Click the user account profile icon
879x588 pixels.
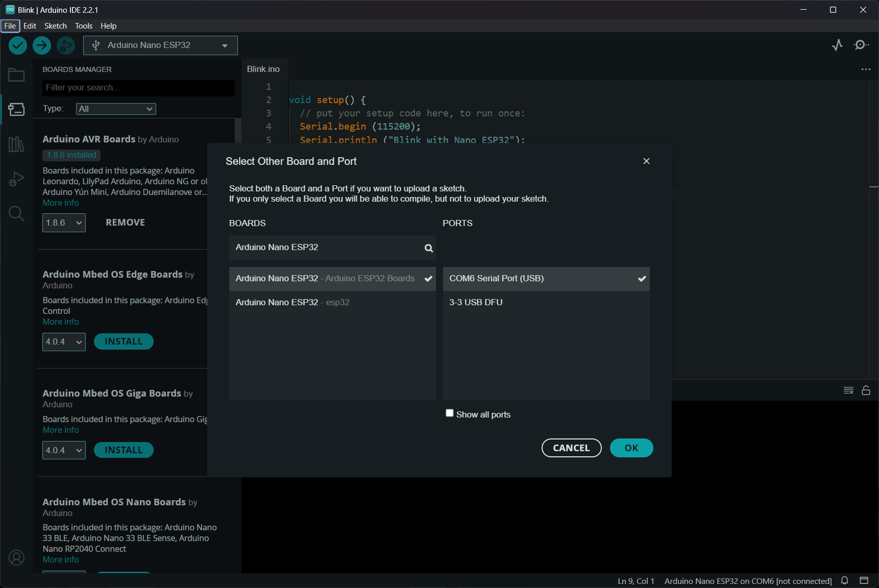[16, 558]
